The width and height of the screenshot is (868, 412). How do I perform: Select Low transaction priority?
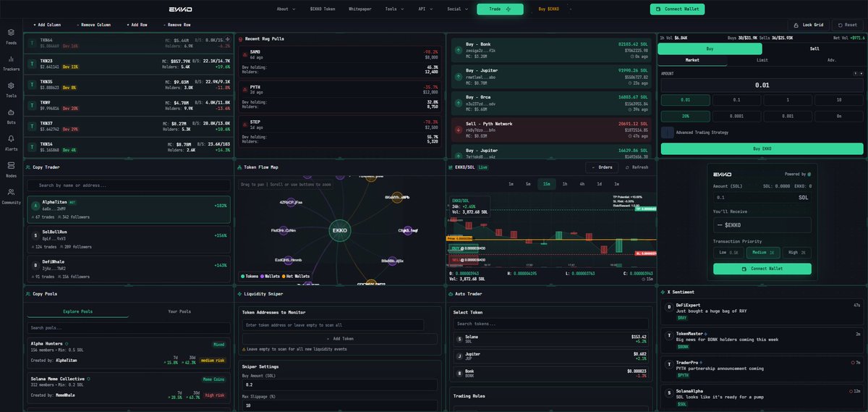[x=728, y=253]
